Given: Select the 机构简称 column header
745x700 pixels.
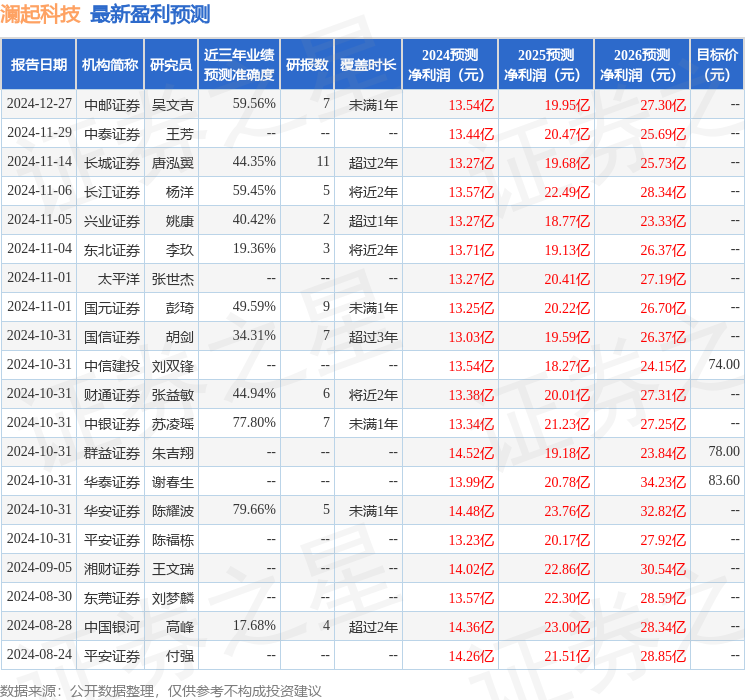Looking at the screenshot, I should coord(110,64).
